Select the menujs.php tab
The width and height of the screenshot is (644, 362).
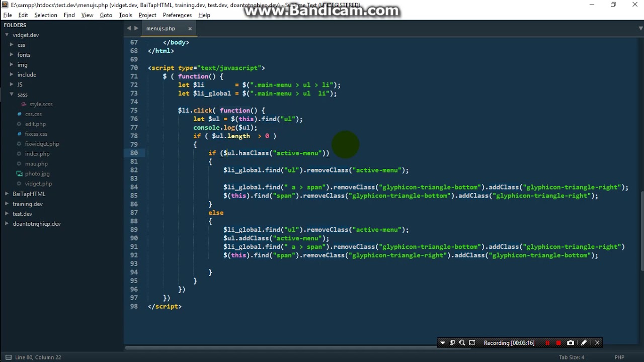pyautogui.click(x=160, y=29)
